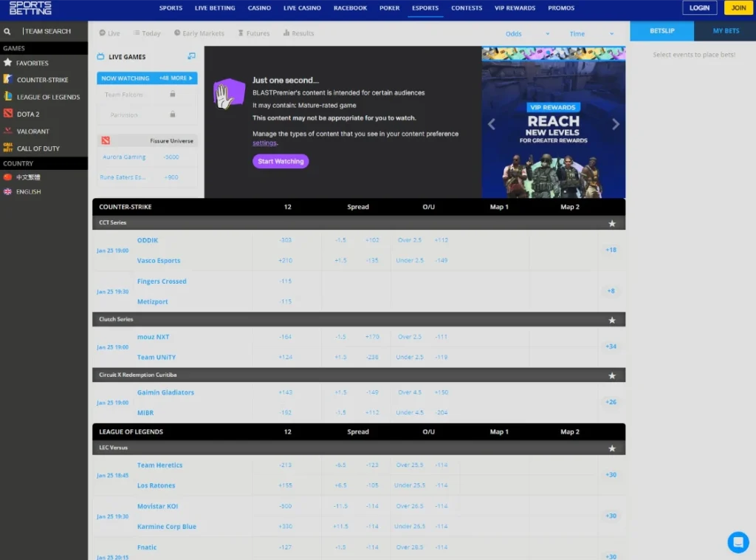
Task: Open Favorites star in games sidebar
Action: pyautogui.click(x=7, y=63)
